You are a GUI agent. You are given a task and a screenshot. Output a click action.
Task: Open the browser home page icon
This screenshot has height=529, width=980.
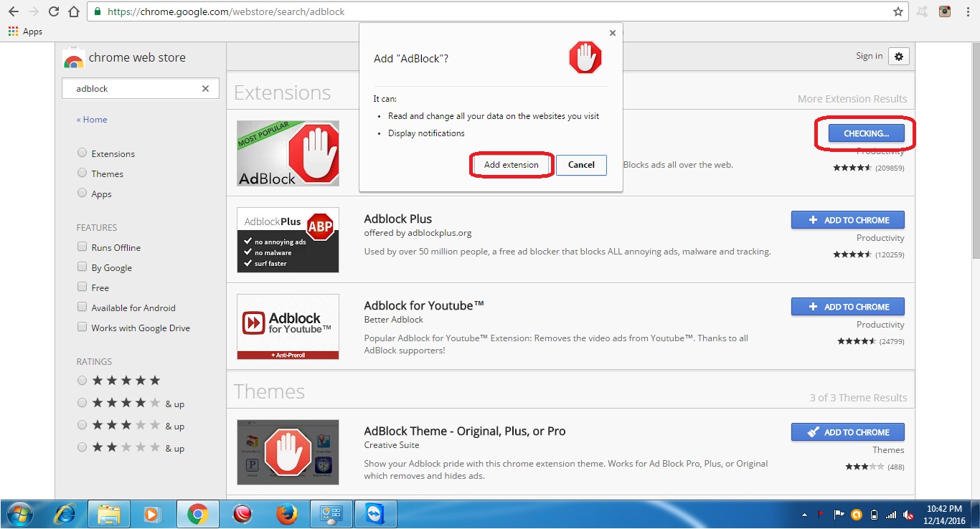click(x=74, y=11)
